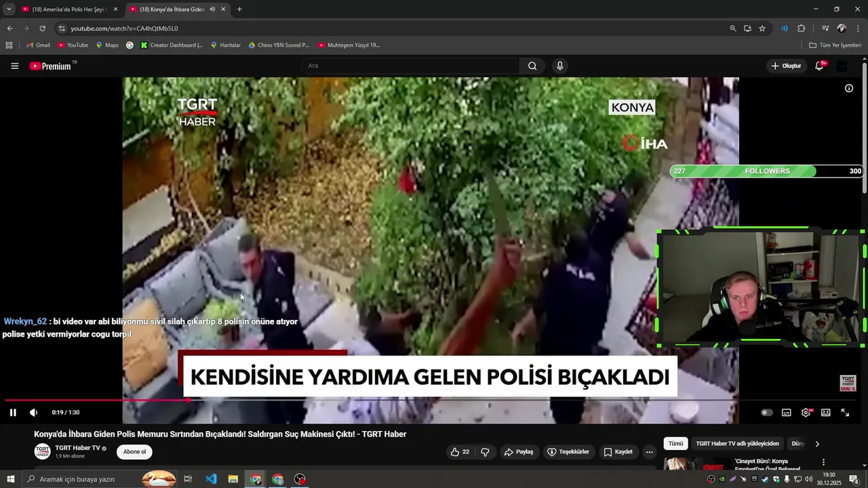Viewport: 868px width, 488px height.
Task: Open options for the 'Cinayet Büro' recommended video
Action: tap(824, 463)
